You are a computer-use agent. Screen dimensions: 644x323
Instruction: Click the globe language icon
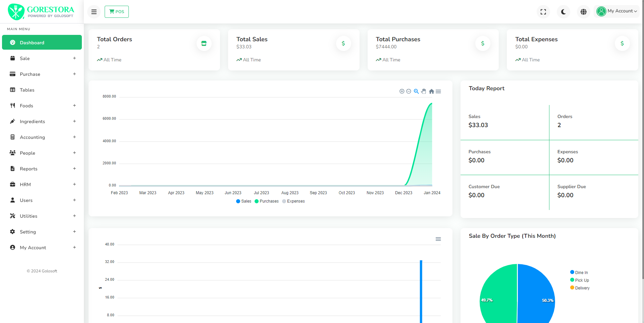click(x=584, y=12)
